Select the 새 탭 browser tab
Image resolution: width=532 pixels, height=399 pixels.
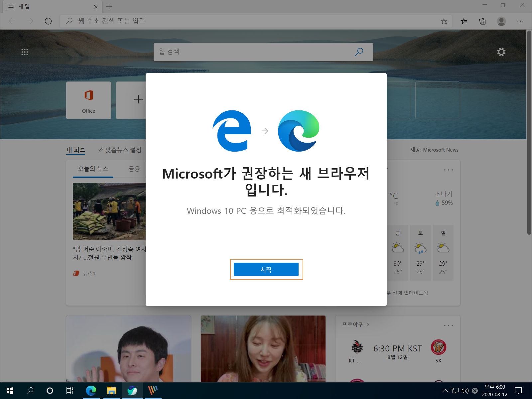click(x=52, y=7)
